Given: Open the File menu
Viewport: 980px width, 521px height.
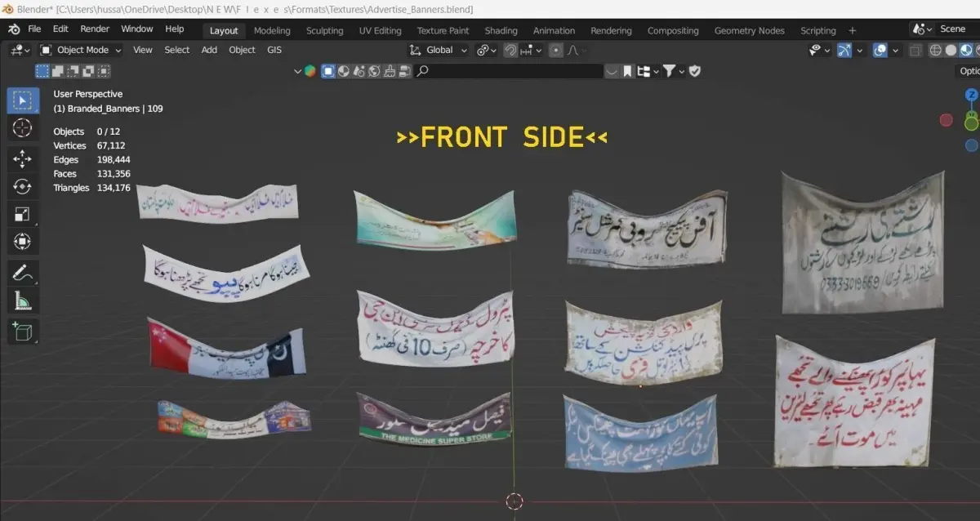Looking at the screenshot, I should click(34, 29).
